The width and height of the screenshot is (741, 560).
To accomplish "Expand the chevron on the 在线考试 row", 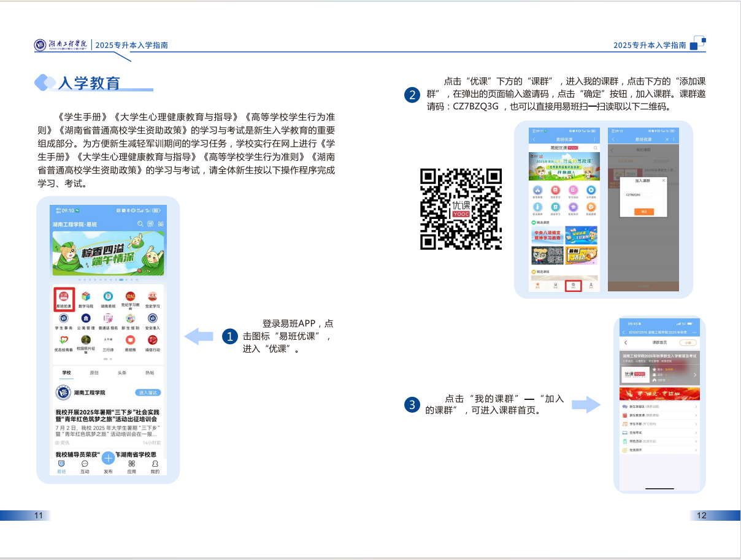I will tap(696, 432).
